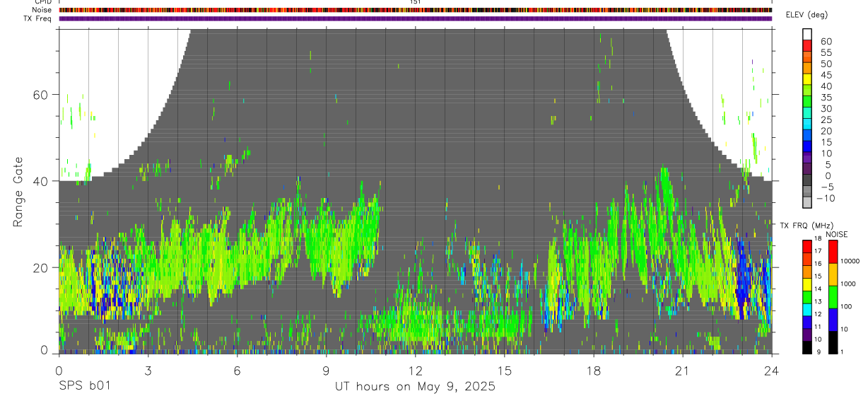Select ELEV swatch between 10 and 5
The image size is (868, 401).
(807, 158)
